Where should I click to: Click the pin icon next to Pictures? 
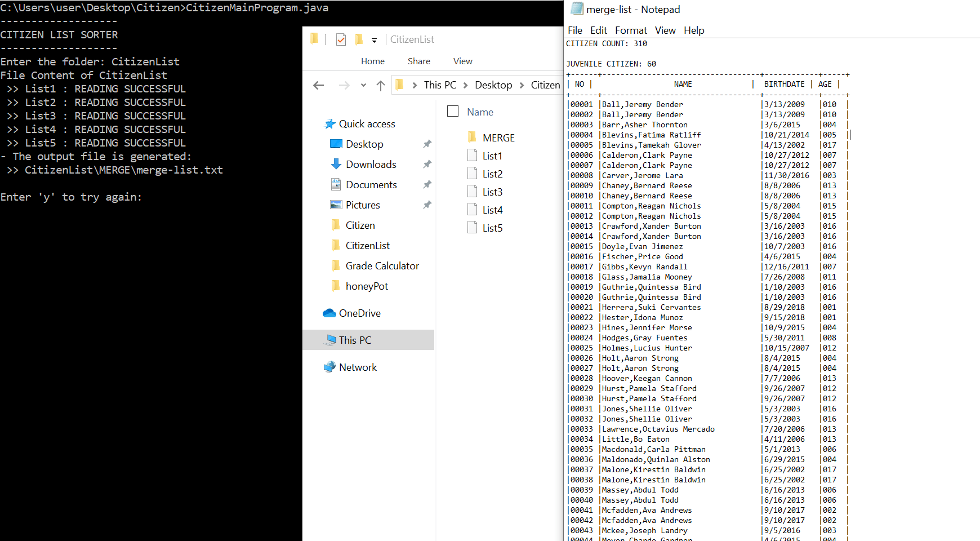click(x=427, y=205)
